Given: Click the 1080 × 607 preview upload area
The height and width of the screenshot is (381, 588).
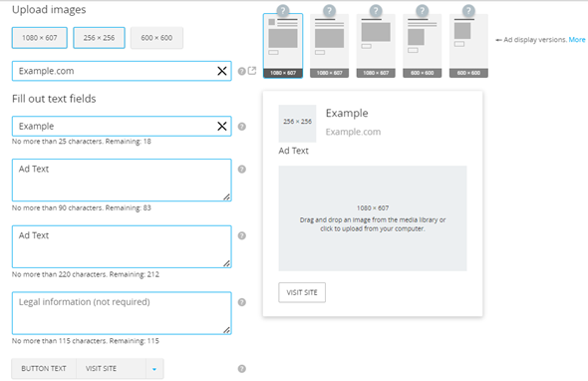Looking at the screenshot, I should click(373, 218).
